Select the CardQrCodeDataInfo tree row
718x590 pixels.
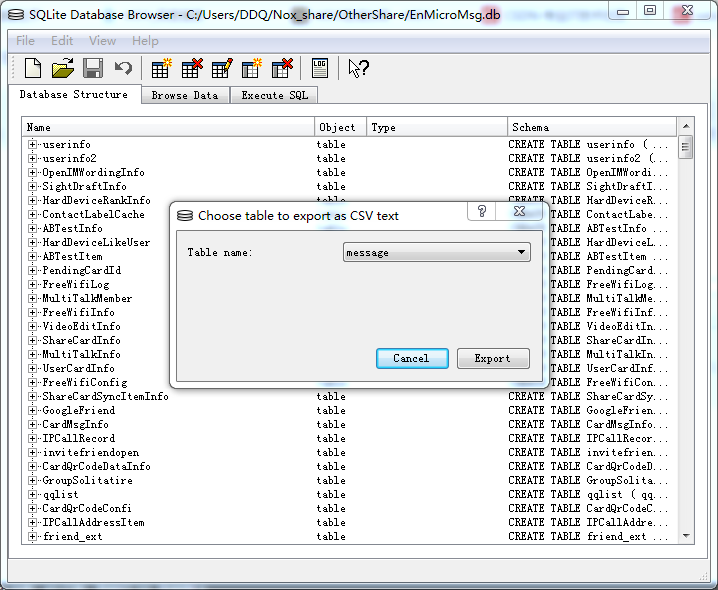click(x=96, y=466)
